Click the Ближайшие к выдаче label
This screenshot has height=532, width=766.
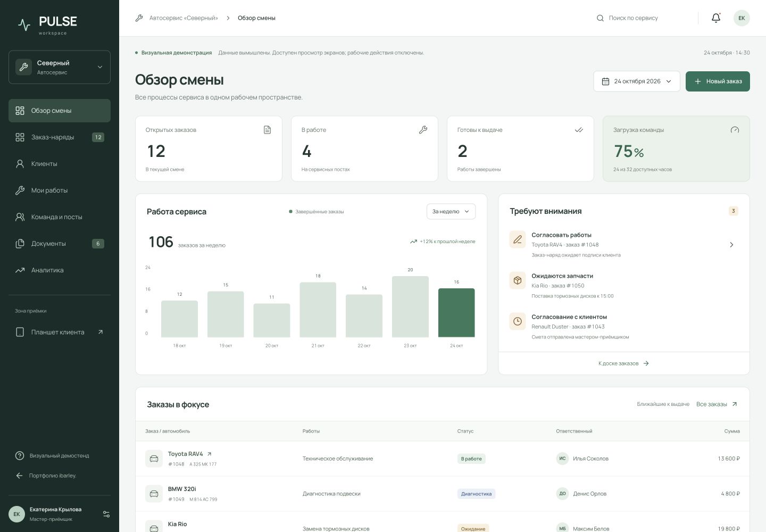[x=663, y=404]
